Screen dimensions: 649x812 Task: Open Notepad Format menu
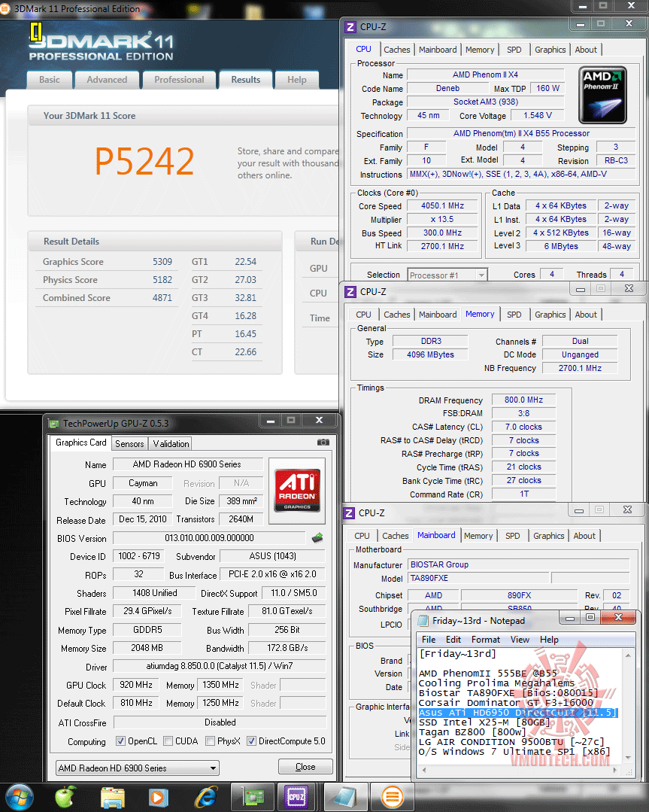click(x=486, y=640)
